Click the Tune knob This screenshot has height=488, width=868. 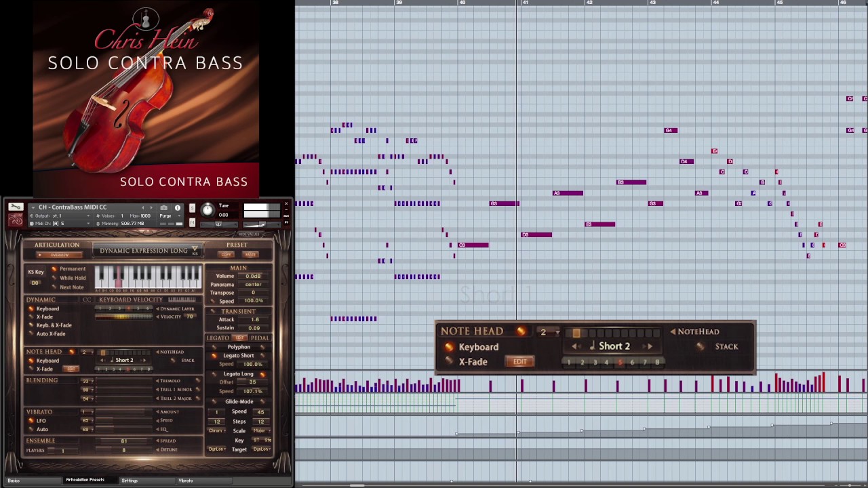click(x=208, y=210)
